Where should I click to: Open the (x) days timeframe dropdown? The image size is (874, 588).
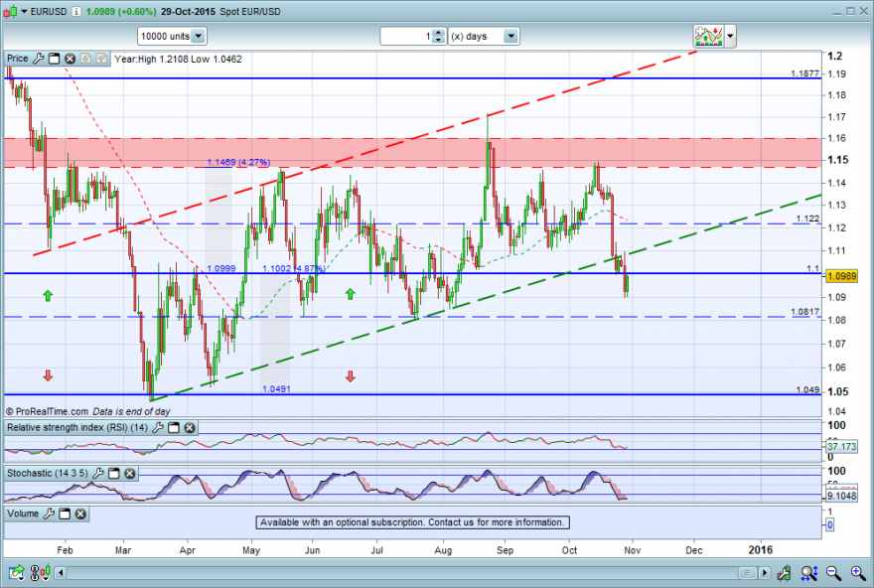[510, 36]
